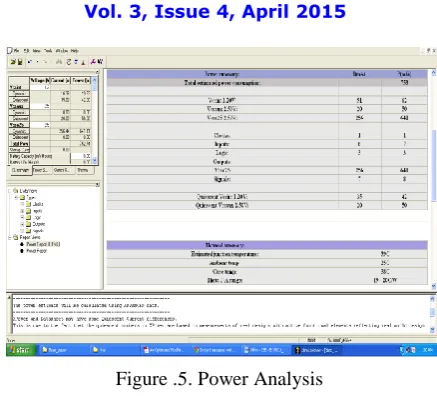Click the Undo arrow toolbar icon

(29, 62)
